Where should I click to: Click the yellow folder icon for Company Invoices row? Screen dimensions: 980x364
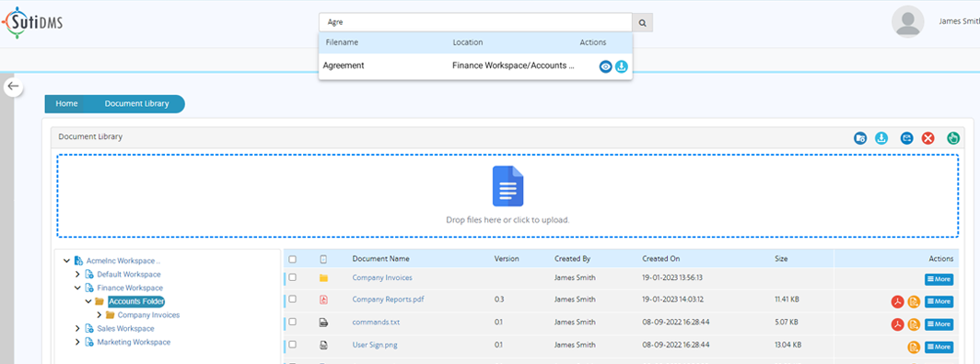[x=324, y=277]
